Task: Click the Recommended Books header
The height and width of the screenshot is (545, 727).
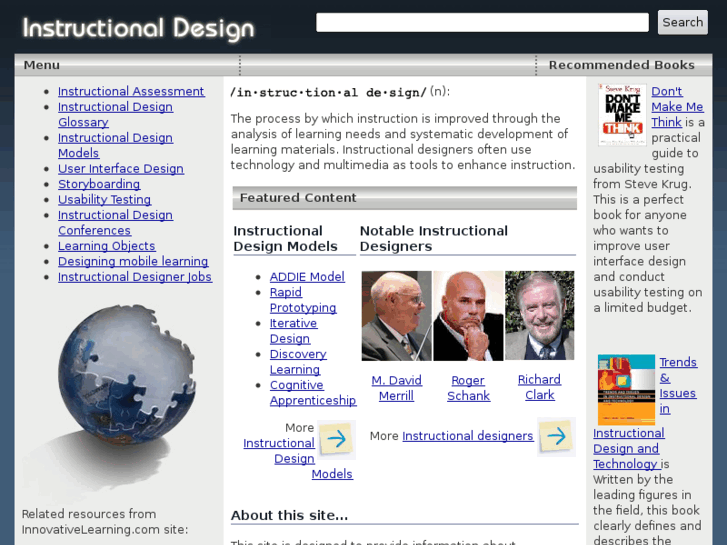Action: pos(622,65)
